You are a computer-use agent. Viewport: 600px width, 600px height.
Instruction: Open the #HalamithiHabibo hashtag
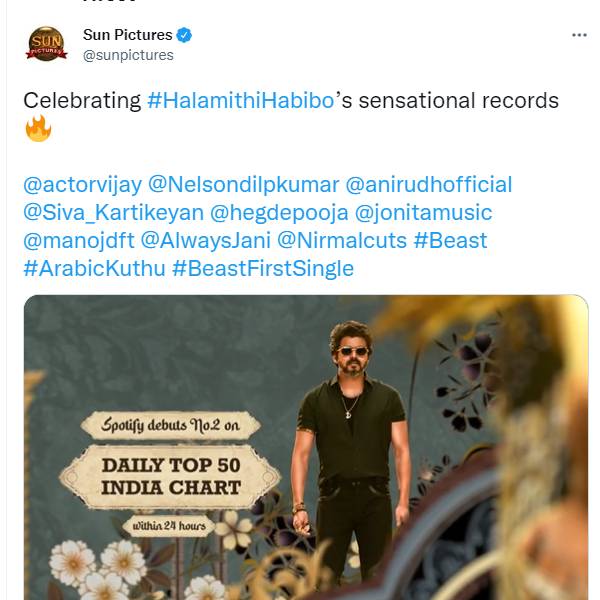tap(238, 101)
